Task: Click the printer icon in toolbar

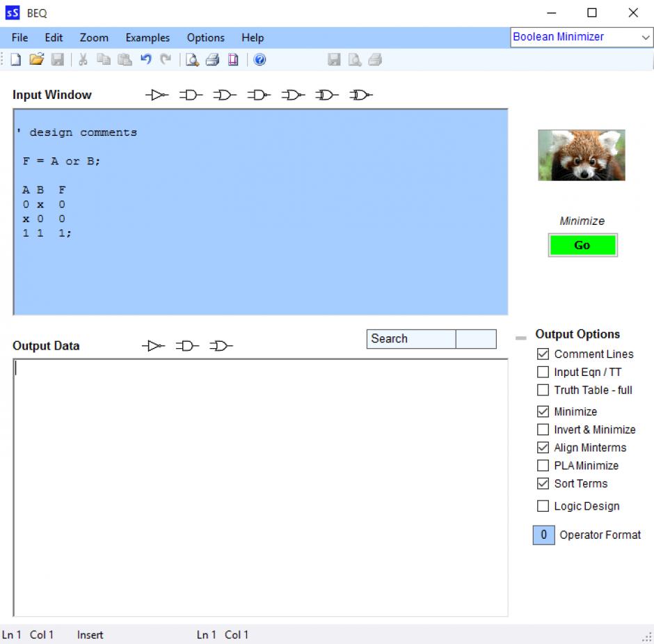Action: 212,60
